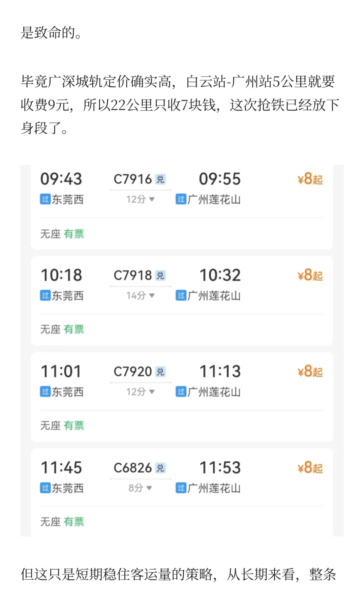Expand the 12分 stops arrow for C7916

tap(152, 199)
